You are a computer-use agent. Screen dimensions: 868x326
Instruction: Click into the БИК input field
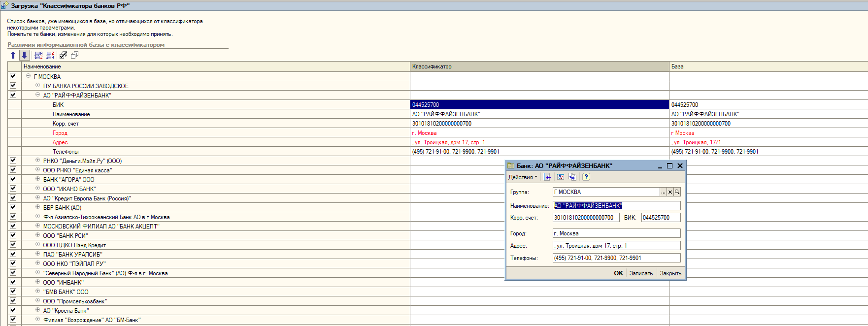tap(661, 218)
